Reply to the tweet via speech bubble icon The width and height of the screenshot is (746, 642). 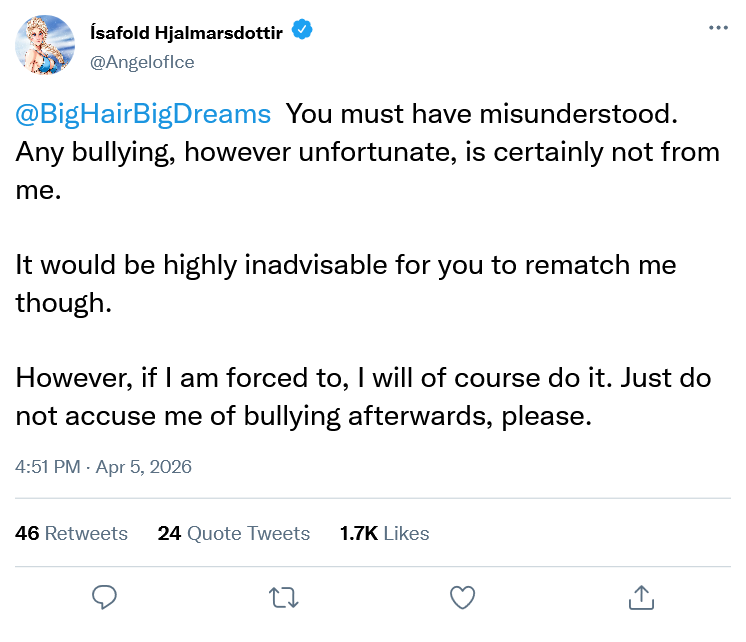(106, 597)
